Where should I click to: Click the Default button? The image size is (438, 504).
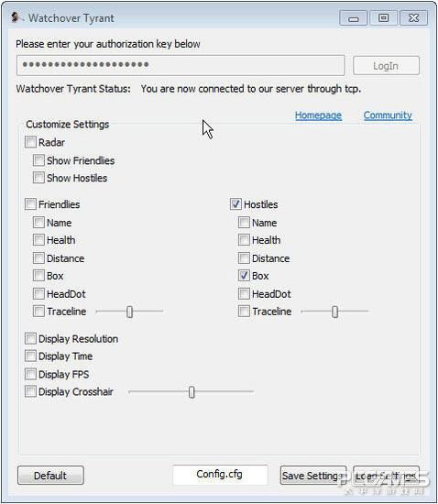tap(50, 476)
